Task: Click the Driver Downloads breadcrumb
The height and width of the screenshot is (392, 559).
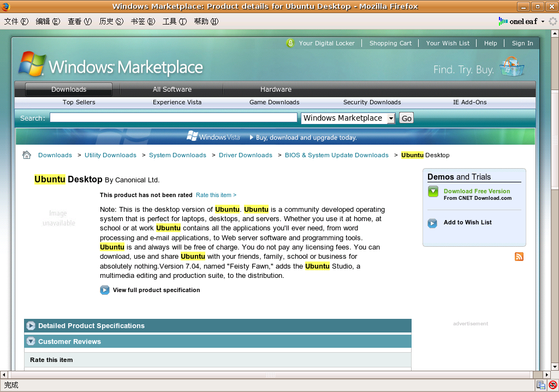Action: coord(246,155)
